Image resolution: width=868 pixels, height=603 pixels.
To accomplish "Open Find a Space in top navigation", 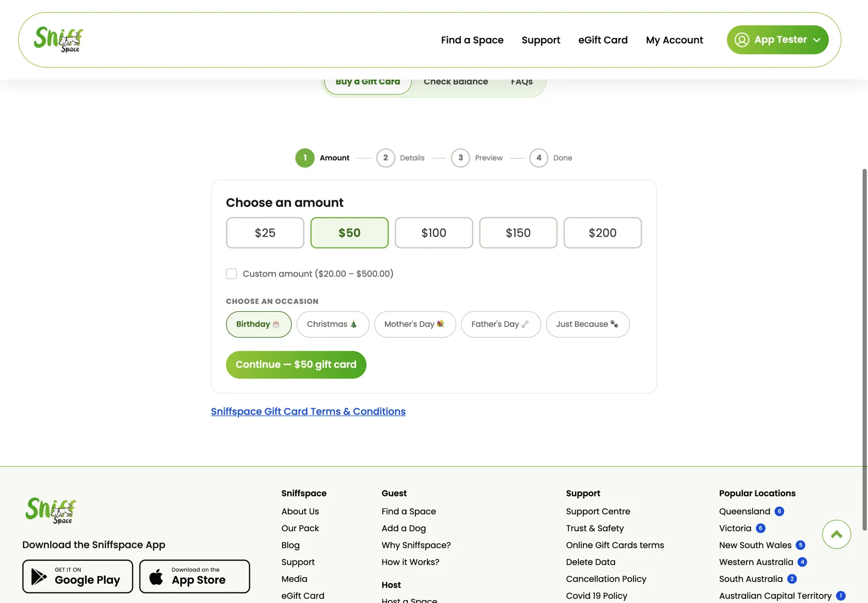I will coord(472,40).
